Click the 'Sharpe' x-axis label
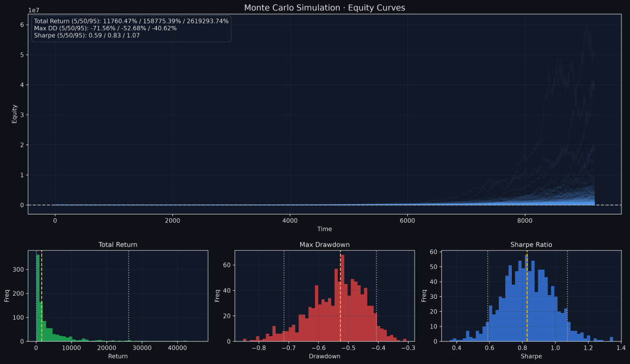The image size is (630, 364). click(531, 357)
